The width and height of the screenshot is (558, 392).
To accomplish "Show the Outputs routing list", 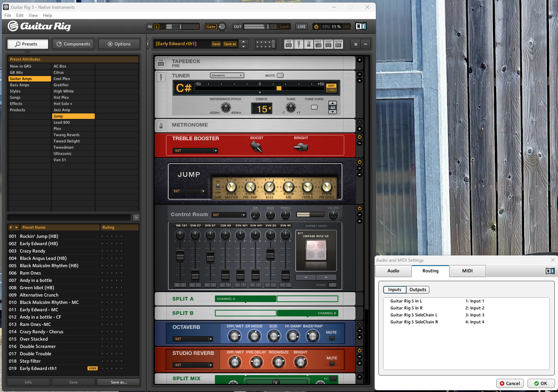I will point(418,290).
